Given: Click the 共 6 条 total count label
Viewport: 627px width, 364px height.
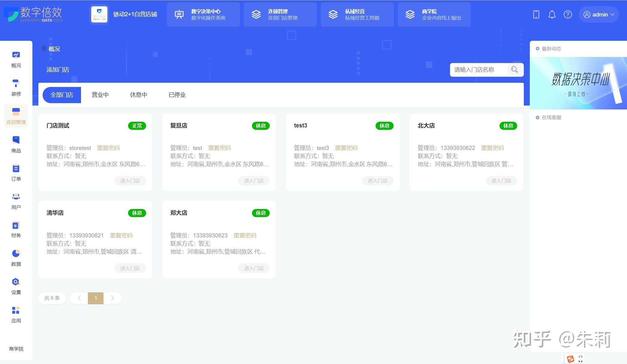Looking at the screenshot, I should (52, 298).
